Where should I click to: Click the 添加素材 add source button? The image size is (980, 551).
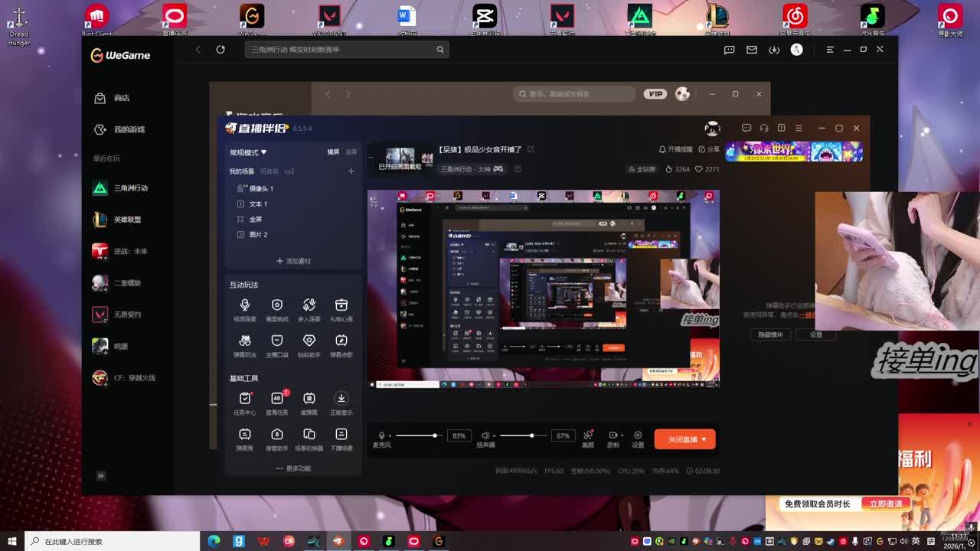click(293, 261)
